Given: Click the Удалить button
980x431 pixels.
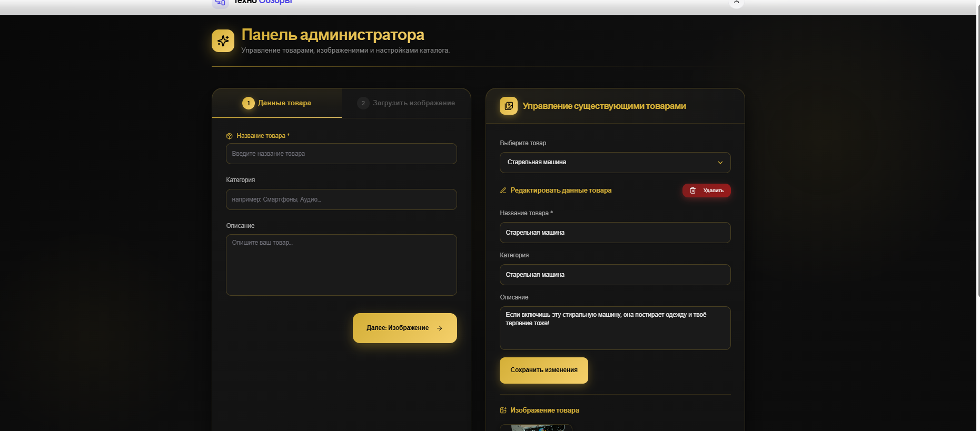Looking at the screenshot, I should point(707,191).
